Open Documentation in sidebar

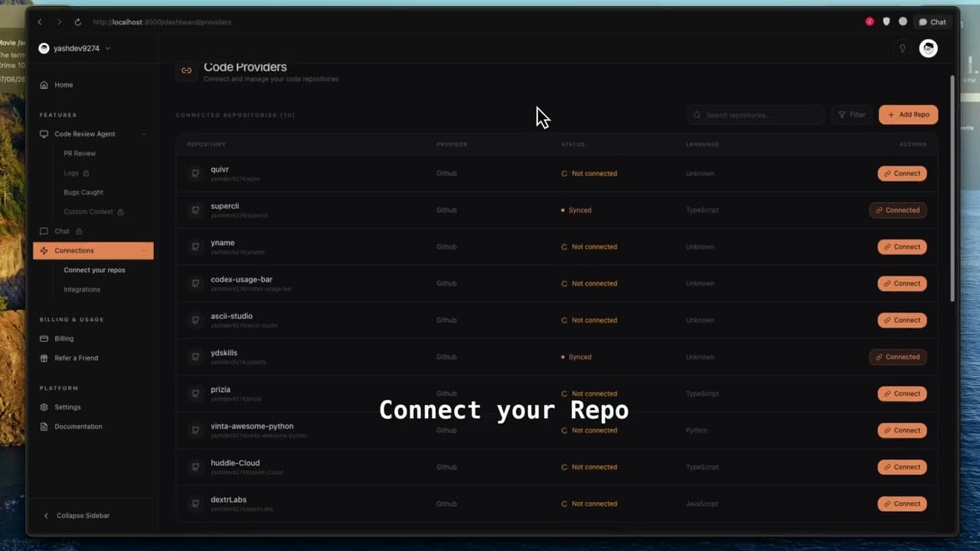[x=78, y=426]
